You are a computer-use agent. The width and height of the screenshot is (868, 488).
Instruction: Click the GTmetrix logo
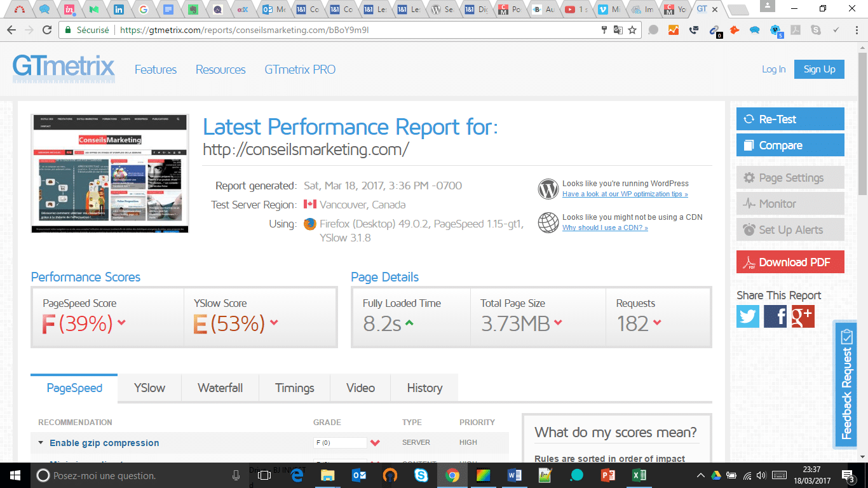pos(64,69)
